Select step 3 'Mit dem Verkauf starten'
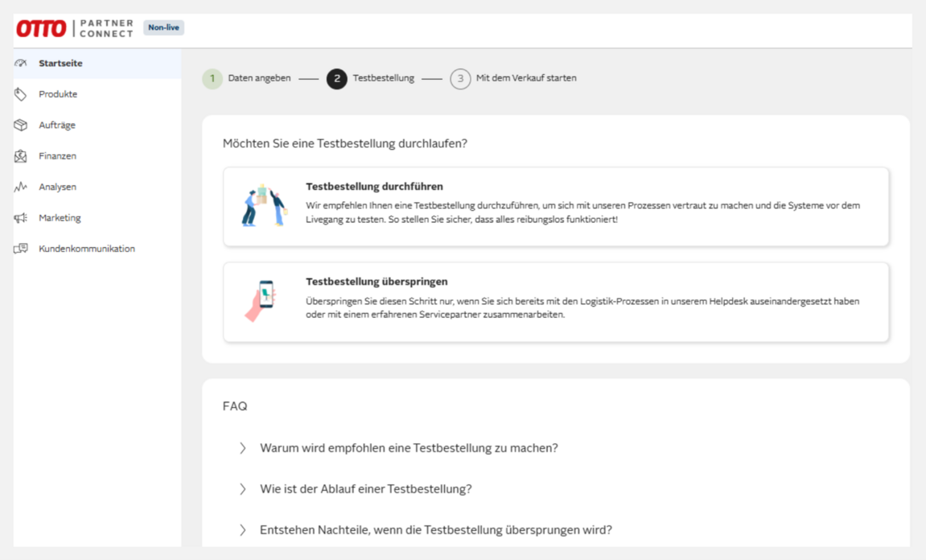This screenshot has width=926, height=560. 461,79
